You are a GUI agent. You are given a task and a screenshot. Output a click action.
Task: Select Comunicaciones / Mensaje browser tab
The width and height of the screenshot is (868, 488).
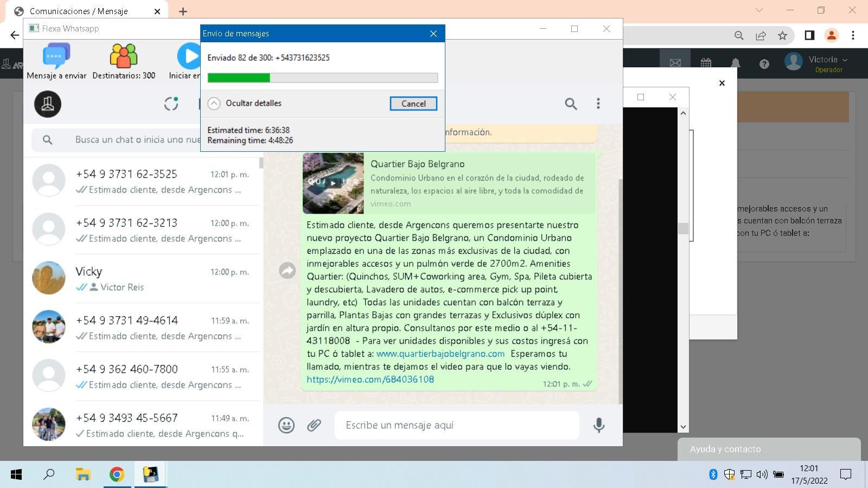[x=87, y=11]
